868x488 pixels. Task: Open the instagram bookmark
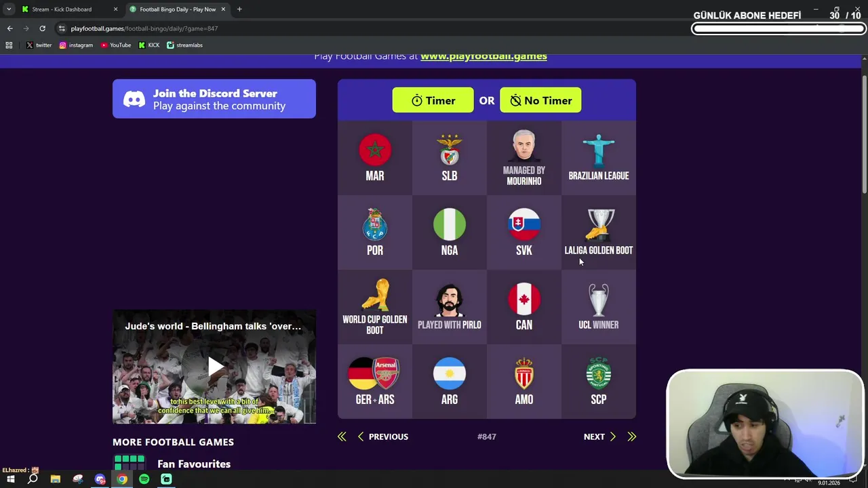[x=76, y=45]
